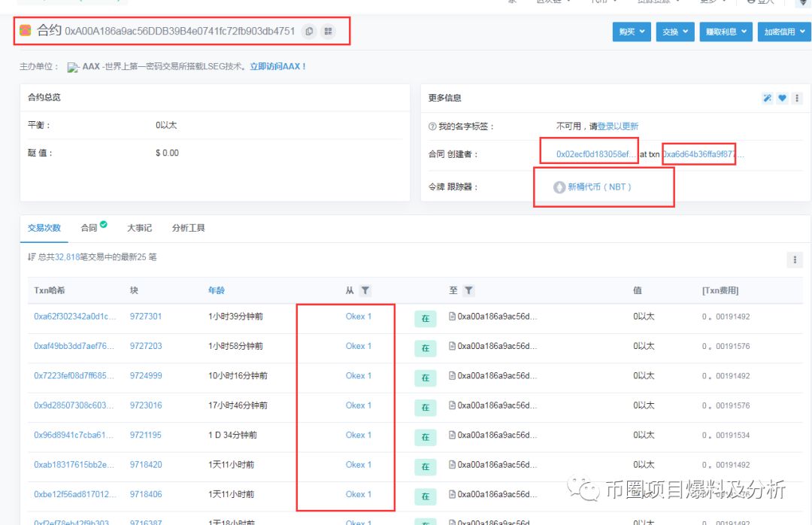Screen dimensions: 812x525
Task: Expand the 加密信用 dropdown
Action: (784, 32)
